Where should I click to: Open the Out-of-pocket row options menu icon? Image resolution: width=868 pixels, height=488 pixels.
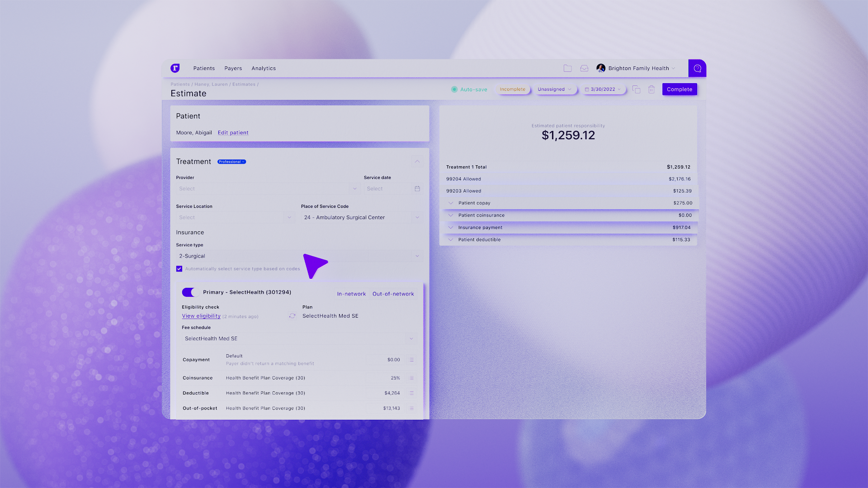point(411,408)
